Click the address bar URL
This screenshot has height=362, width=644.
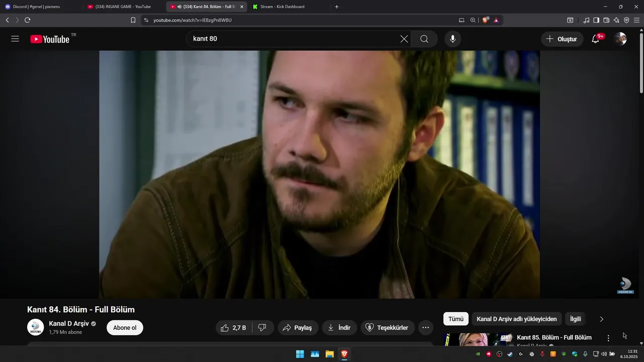click(193, 20)
